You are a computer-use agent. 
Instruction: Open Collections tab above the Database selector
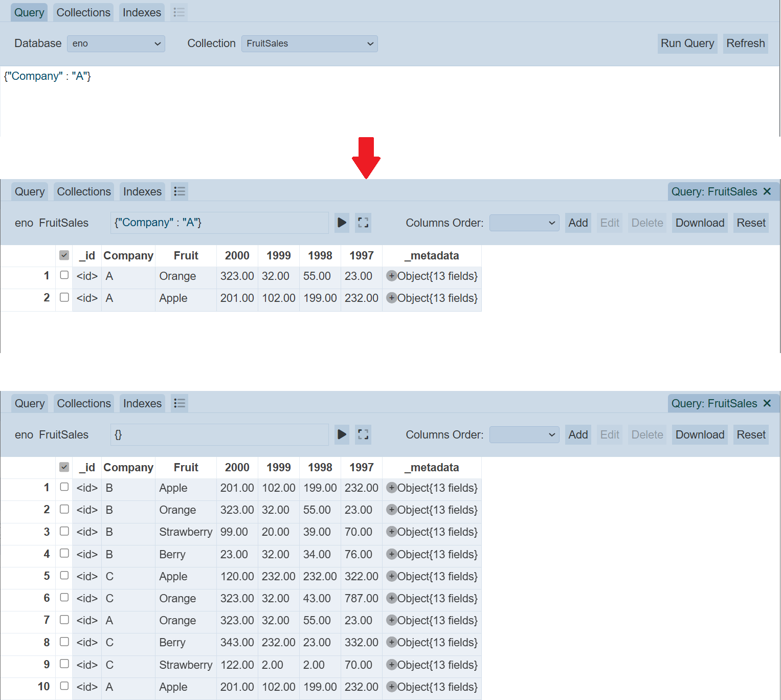point(83,12)
